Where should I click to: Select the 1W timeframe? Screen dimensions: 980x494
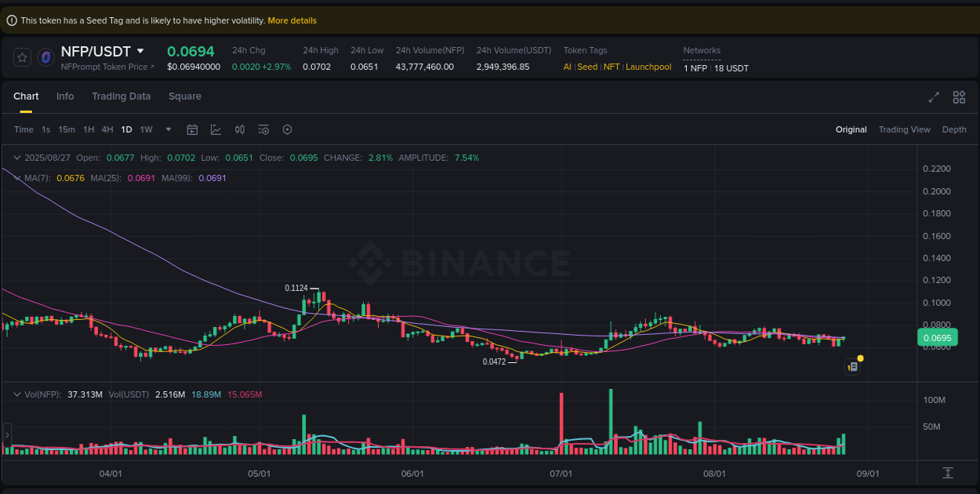(146, 129)
